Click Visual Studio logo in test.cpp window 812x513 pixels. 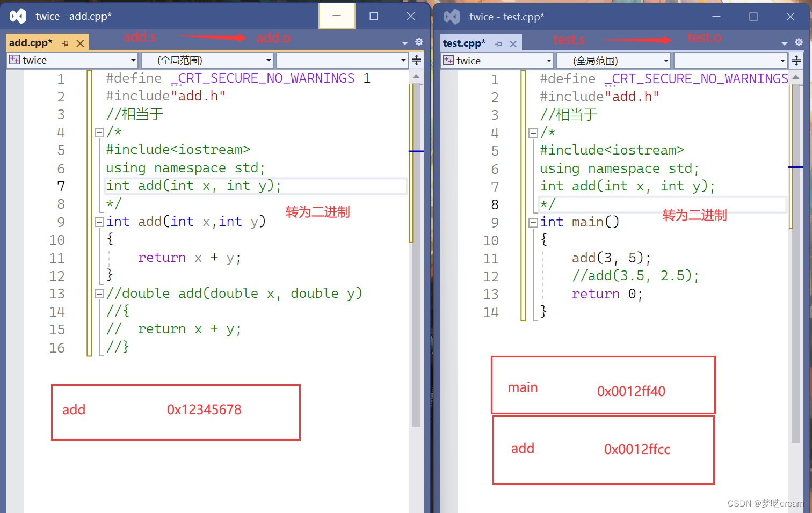(x=452, y=17)
